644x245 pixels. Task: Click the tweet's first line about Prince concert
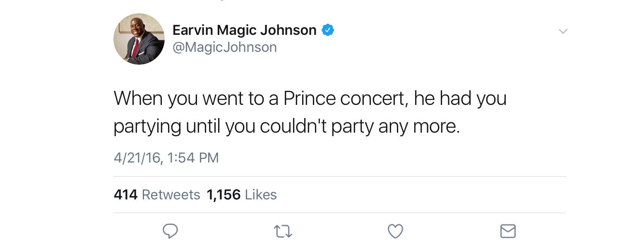point(310,99)
